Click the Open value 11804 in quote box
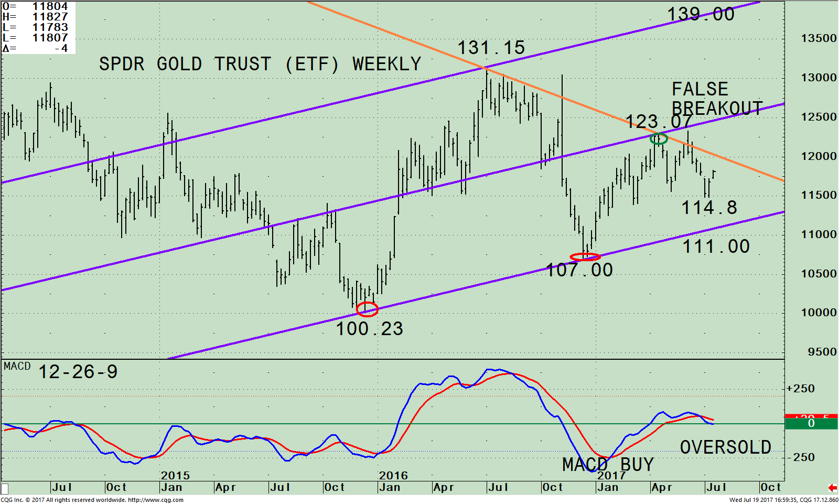Viewport: 839px width, 504px height. point(50,7)
